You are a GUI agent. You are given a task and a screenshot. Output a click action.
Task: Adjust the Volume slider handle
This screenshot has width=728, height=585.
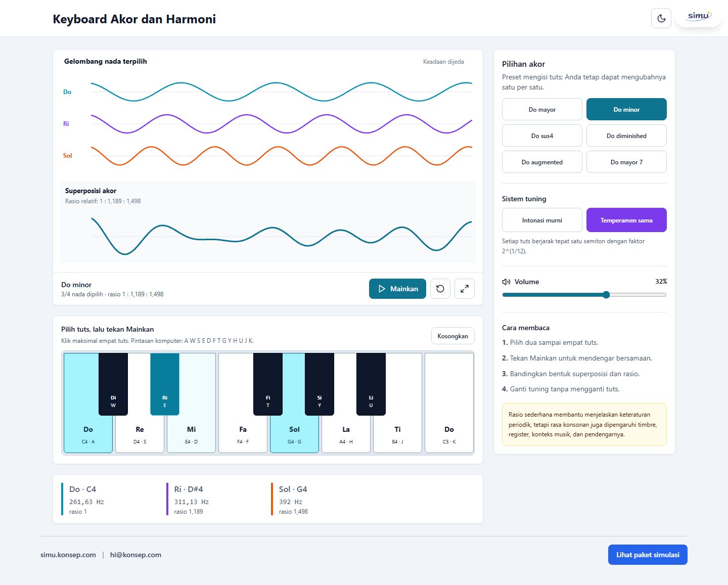click(x=606, y=295)
